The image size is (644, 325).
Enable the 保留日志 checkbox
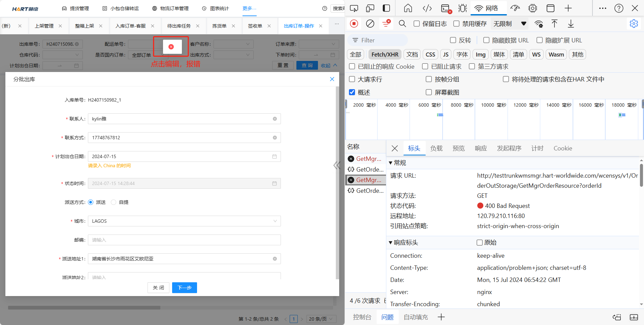point(417,24)
